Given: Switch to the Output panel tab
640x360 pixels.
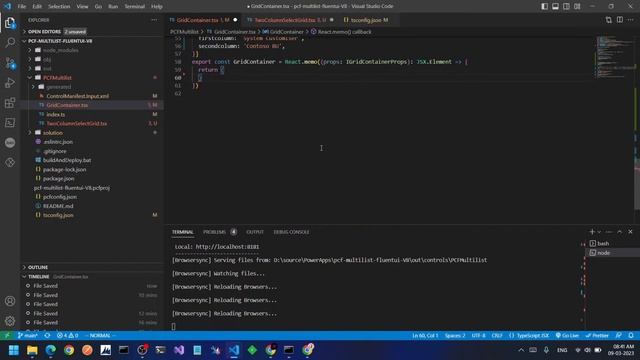Looking at the screenshot, I should (x=255, y=232).
